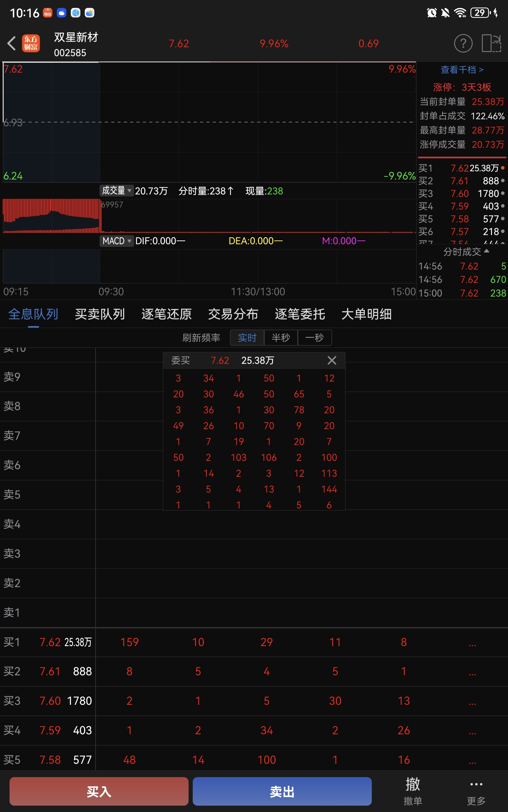Switch to 全息队列 tab
This screenshot has width=508, height=812.
[x=33, y=314]
